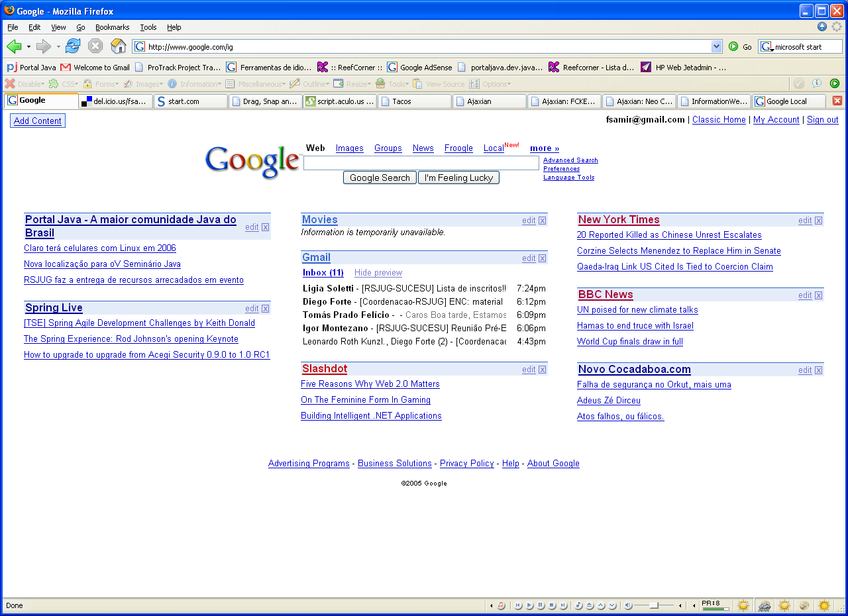Click the rainy cloud weather icon
The width and height of the screenshot is (848, 616).
tap(764, 605)
